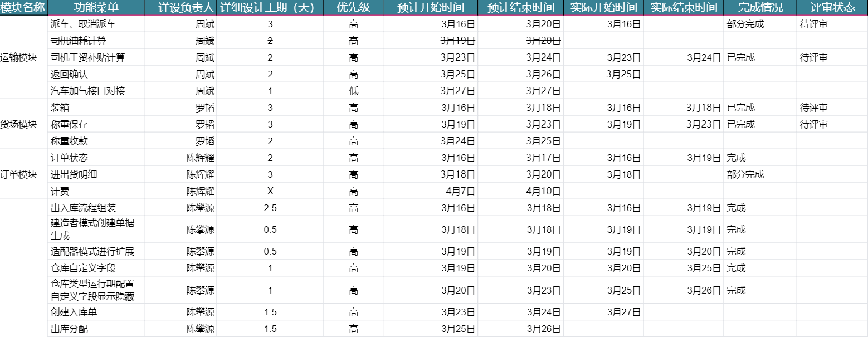Click the 实际结束时间 column header
Image resolution: width=868 pixels, height=337 pixels.
point(684,7)
